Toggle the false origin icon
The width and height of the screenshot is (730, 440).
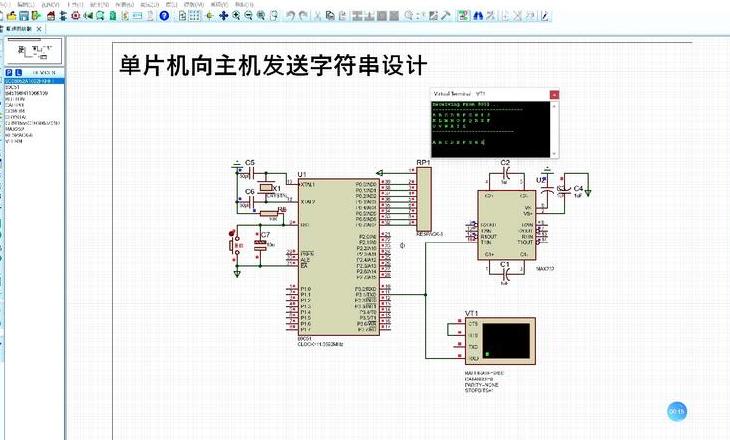pyautogui.click(x=210, y=16)
